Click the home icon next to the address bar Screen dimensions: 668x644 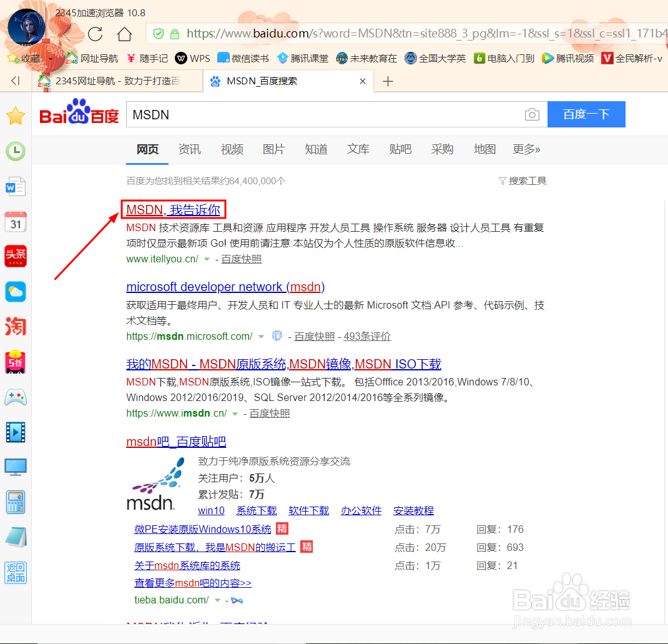pyautogui.click(x=124, y=35)
